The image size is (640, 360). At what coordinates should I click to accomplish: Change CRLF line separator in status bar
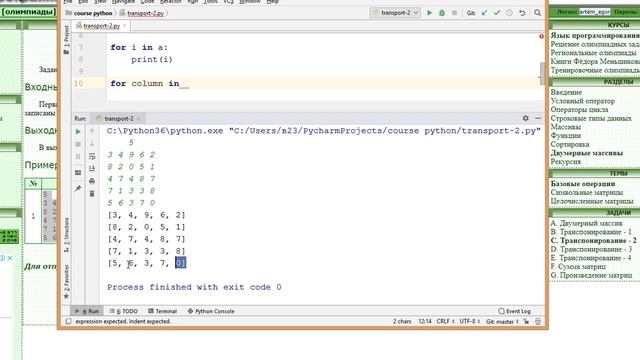[x=445, y=322]
